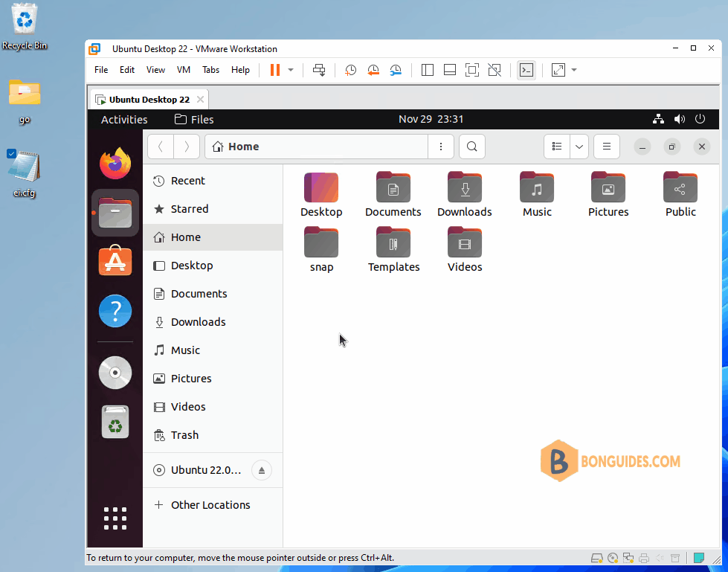Toggle list view in Files
This screenshot has width=728, height=572.
pyautogui.click(x=557, y=147)
